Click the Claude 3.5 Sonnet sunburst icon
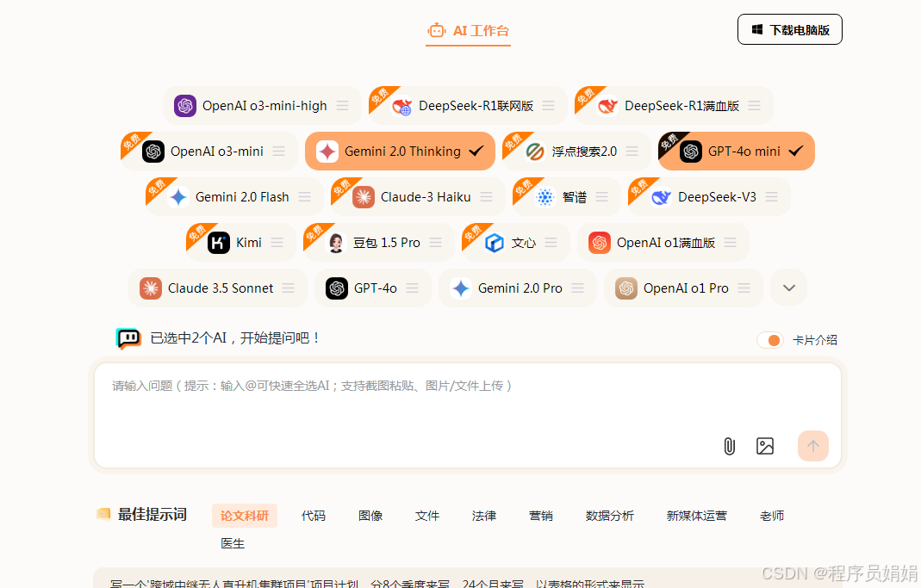Screen dimensions: 921x588 [151, 288]
